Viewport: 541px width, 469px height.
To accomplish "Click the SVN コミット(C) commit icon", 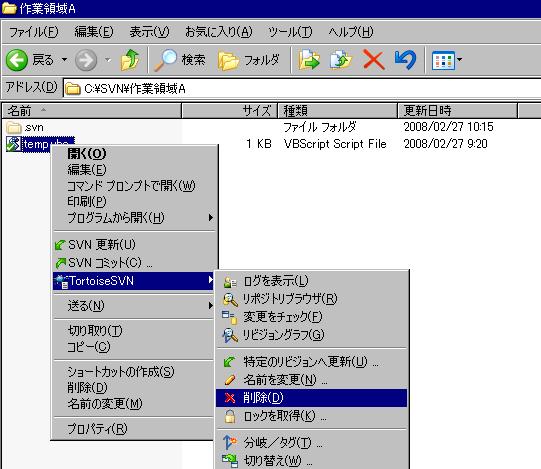I will [x=60, y=263].
